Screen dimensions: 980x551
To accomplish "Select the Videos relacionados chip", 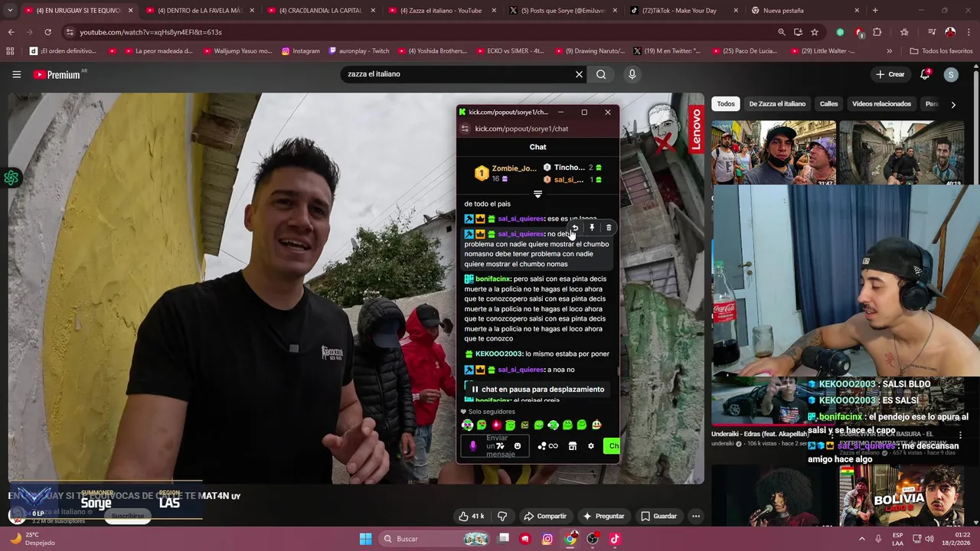I will pos(881,104).
